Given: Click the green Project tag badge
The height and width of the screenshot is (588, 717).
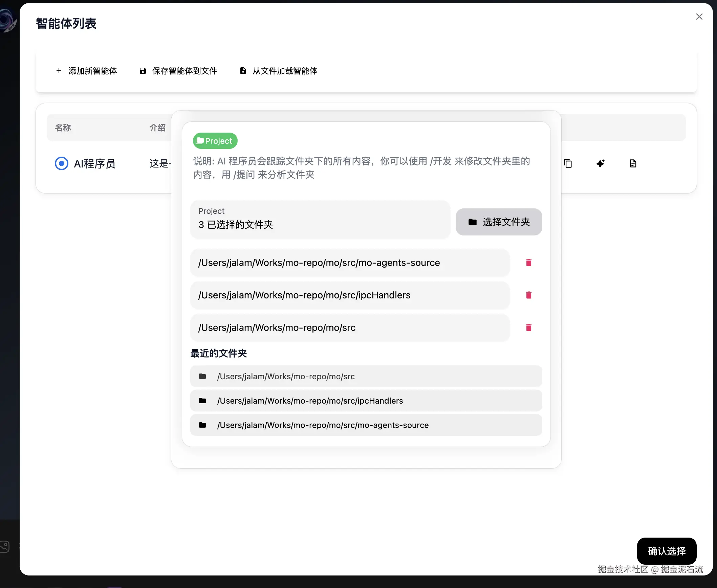Looking at the screenshot, I should [x=215, y=141].
